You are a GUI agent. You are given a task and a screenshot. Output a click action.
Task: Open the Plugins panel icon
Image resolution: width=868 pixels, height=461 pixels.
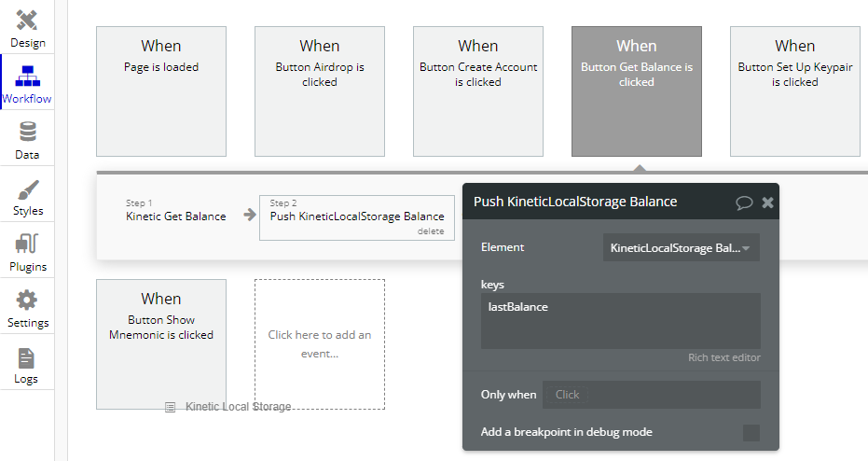point(27,244)
